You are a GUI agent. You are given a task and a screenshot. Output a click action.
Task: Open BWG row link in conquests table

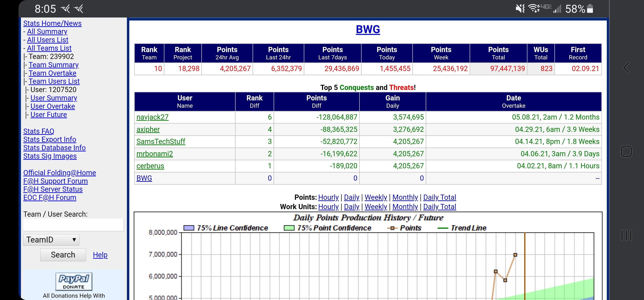click(144, 178)
